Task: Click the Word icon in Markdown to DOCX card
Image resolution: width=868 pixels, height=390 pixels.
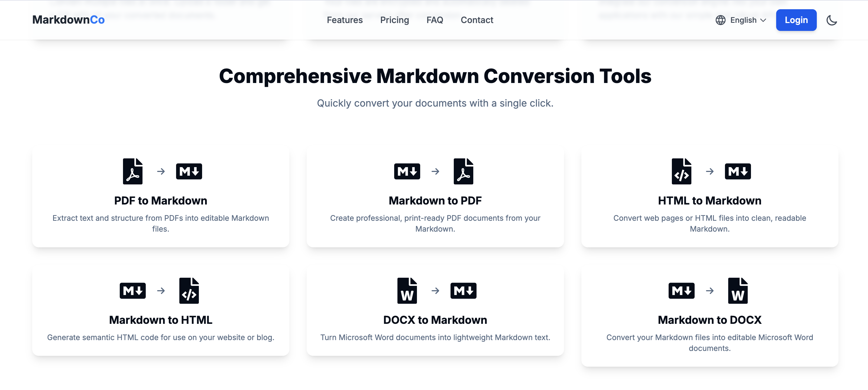Action: point(738,290)
